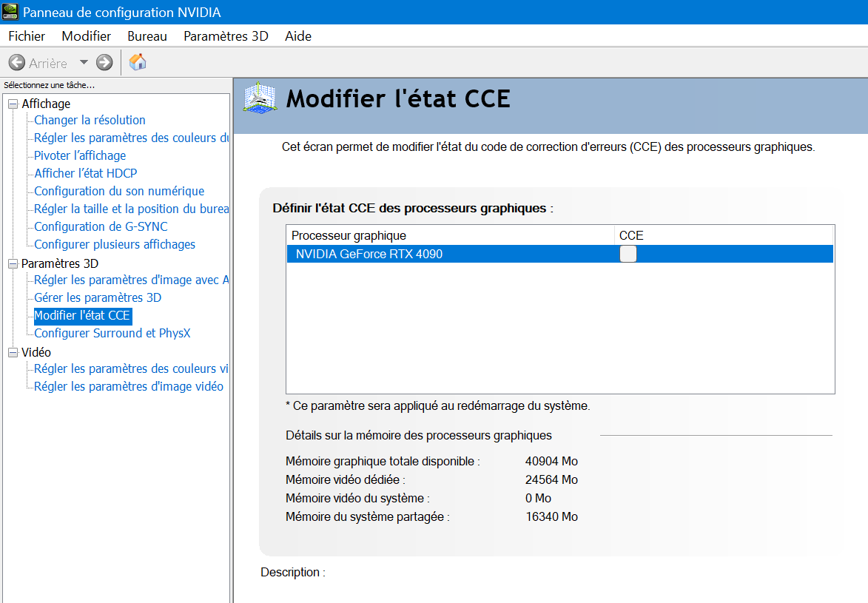Click the Home icon in the toolbar
Screen dimensions: 868x603
(x=138, y=63)
